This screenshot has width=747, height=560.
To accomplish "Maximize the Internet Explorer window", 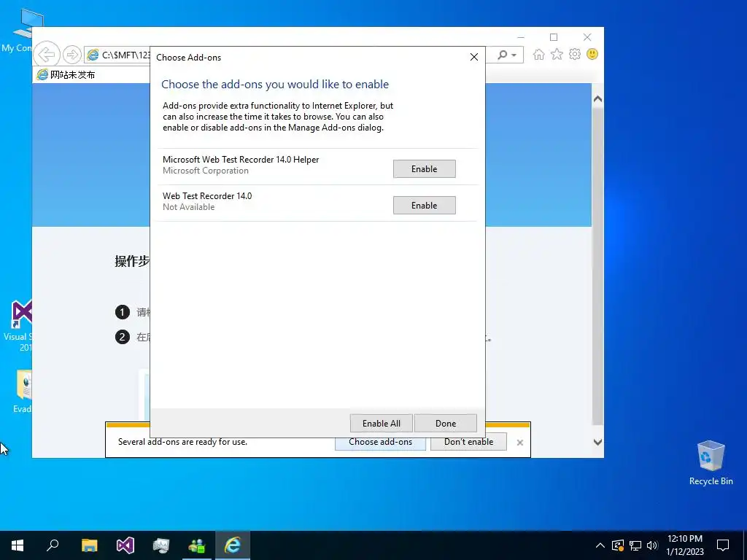I will pos(554,37).
